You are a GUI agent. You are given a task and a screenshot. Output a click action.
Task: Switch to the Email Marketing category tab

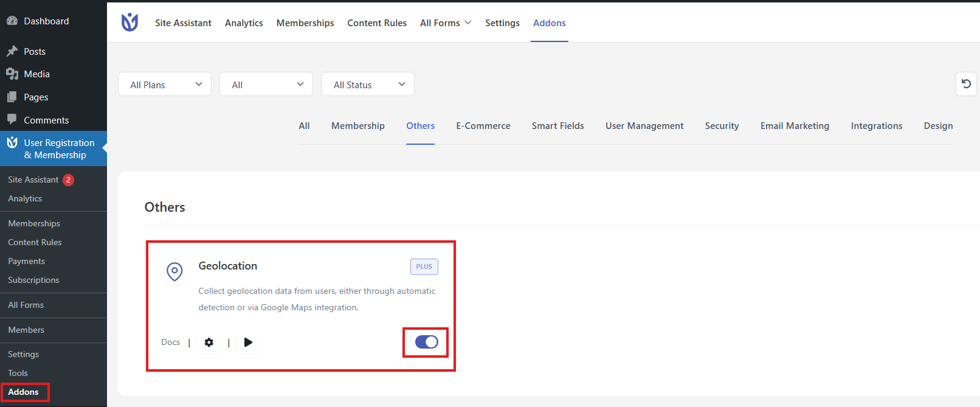click(x=795, y=126)
